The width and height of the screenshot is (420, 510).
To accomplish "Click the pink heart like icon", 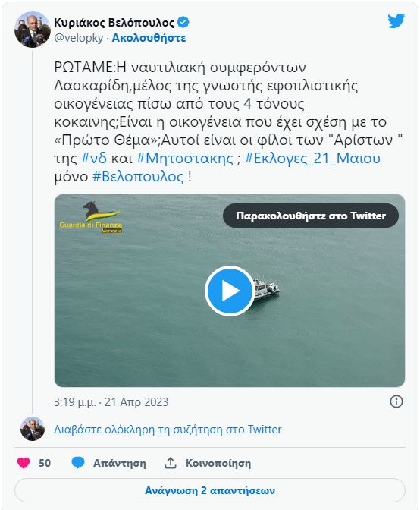I will coord(24,462).
